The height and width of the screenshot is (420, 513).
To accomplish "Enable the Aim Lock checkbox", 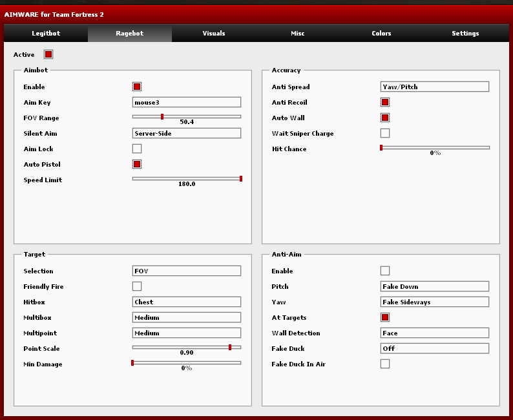I will [x=137, y=149].
